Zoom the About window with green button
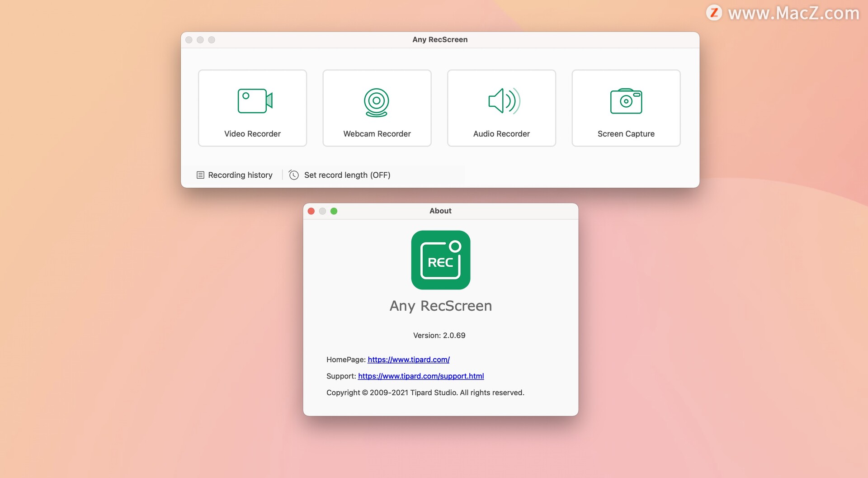This screenshot has height=478, width=868. point(334,211)
